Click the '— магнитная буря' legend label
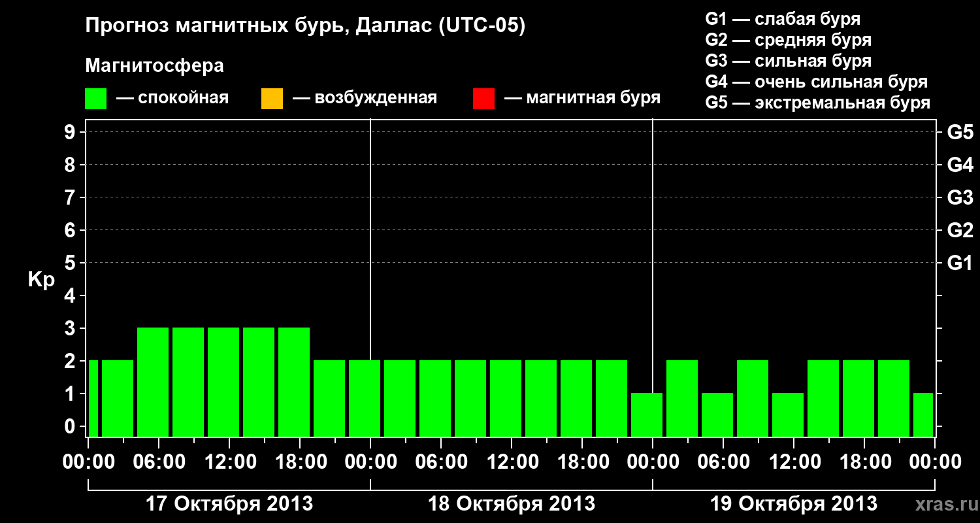Image resolution: width=980 pixels, height=523 pixels. pos(582,98)
